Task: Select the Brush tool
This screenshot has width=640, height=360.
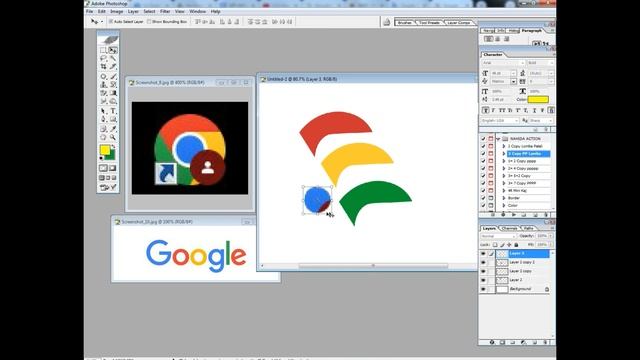Action: (113, 77)
